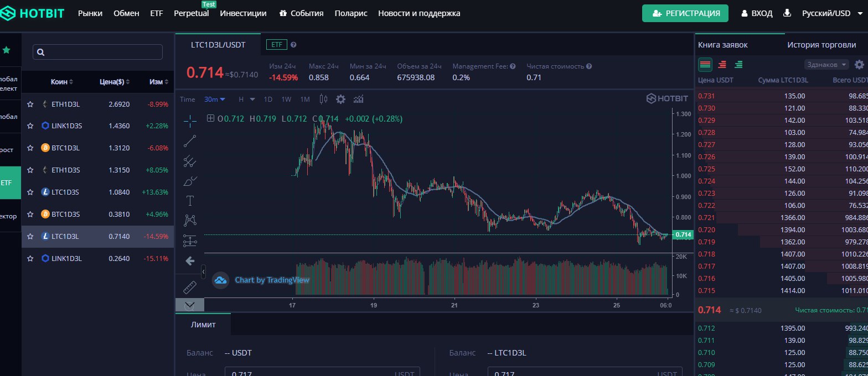The width and height of the screenshot is (868, 376).
Task: Select the Лимит order tab
Action: click(203, 324)
